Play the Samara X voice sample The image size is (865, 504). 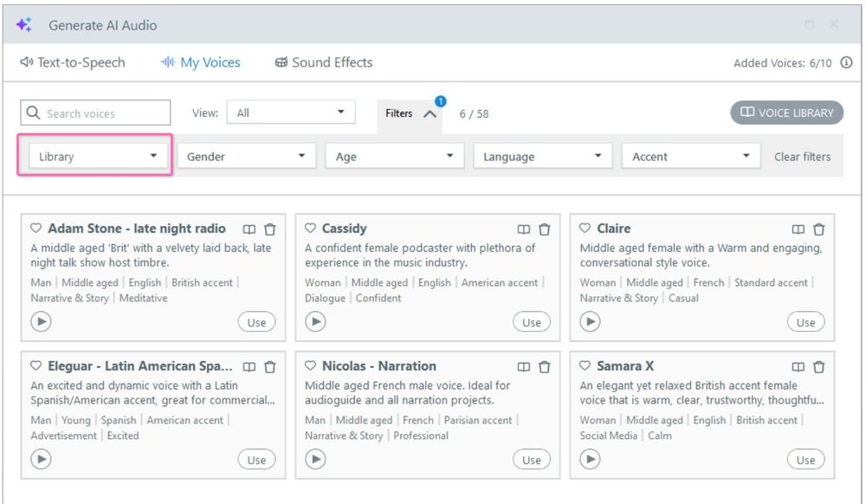pos(590,459)
